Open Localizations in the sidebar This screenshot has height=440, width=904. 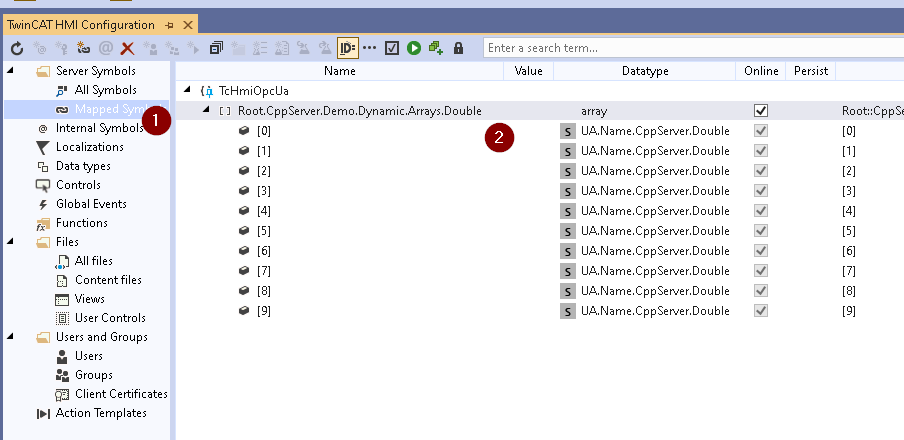click(x=89, y=147)
